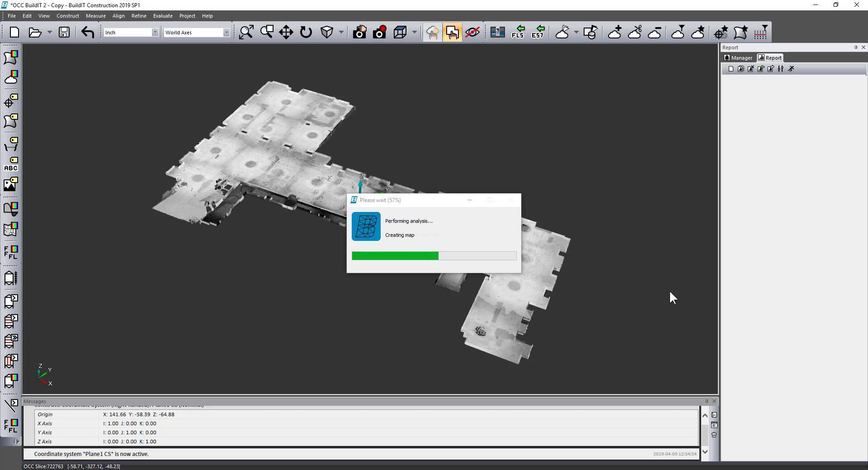Click the camera with red dot icon
The height and width of the screenshot is (470, 868).
[x=380, y=32]
